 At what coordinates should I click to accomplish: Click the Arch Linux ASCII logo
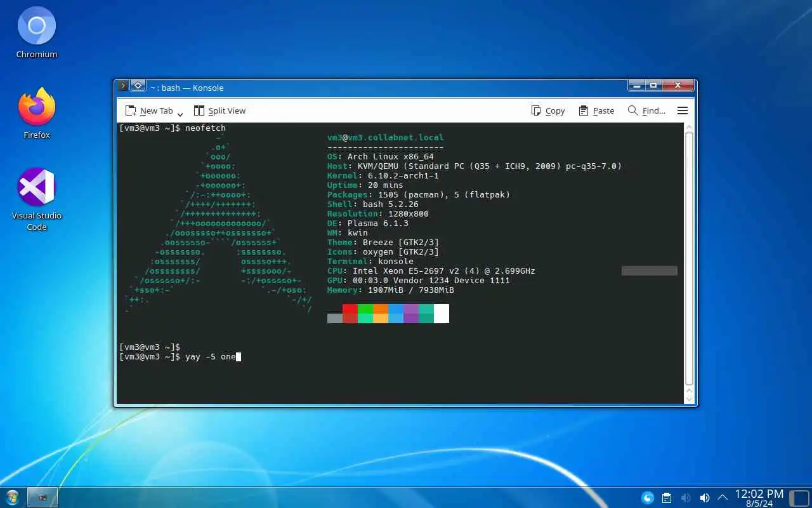click(218, 223)
